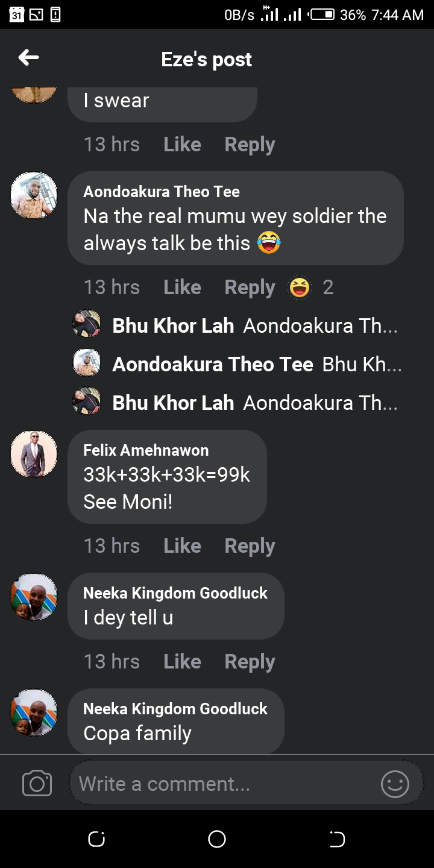The height and width of the screenshot is (868, 434).
Task: Like Aondoakura Theo Tee's comment
Action: [x=182, y=288]
